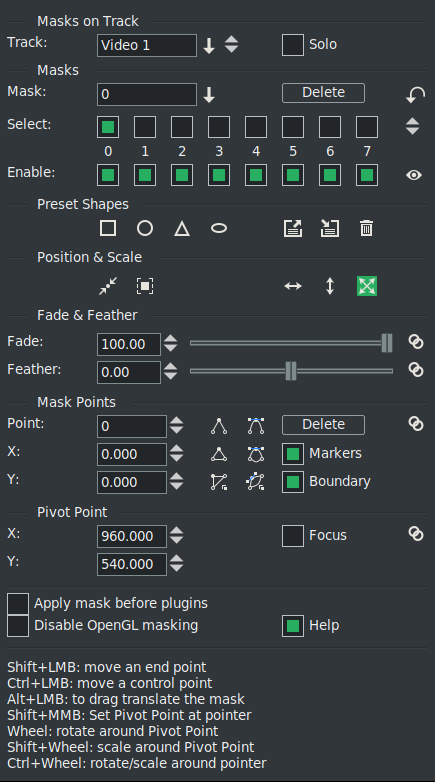Activate horizontal-only scaling arrow icon
Image resolution: width=435 pixels, height=782 pixels.
293,286
